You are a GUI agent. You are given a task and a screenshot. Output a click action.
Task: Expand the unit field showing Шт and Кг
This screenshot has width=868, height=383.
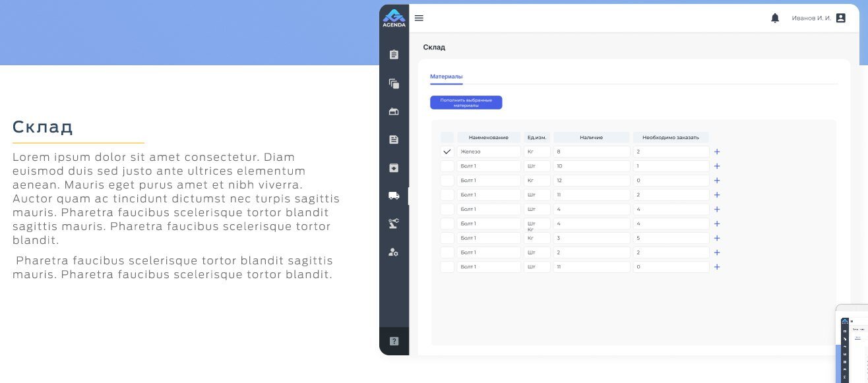click(537, 224)
